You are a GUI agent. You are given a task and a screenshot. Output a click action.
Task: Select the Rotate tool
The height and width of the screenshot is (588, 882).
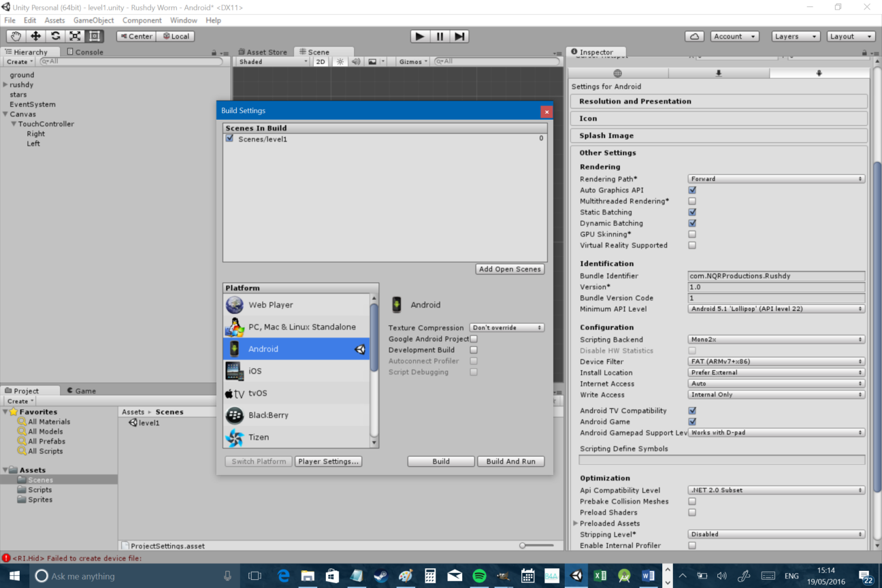[x=54, y=36]
